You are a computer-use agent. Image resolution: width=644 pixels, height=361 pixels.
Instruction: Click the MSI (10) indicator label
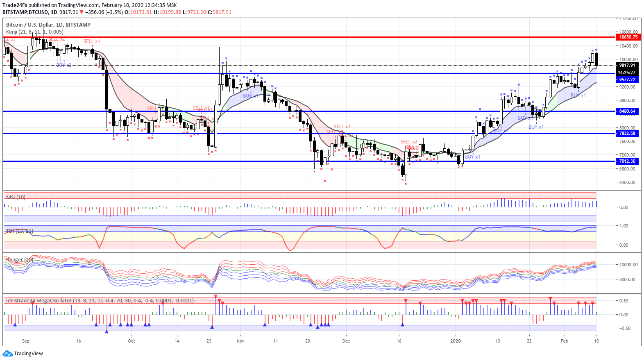tap(16, 198)
